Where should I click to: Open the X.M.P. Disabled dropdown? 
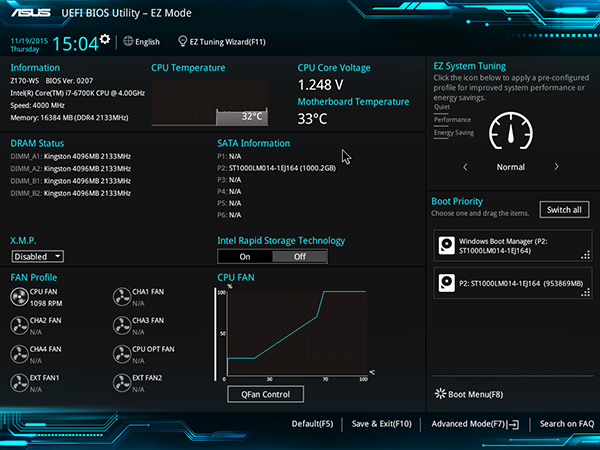38,256
